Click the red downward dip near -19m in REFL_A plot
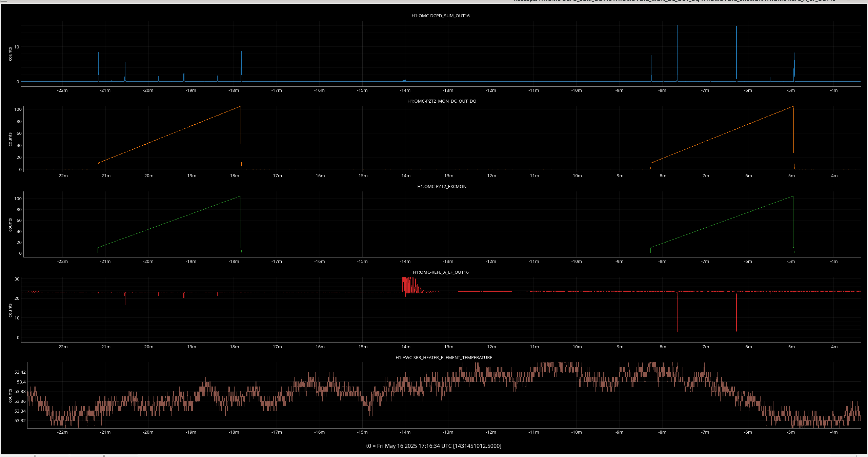 (184, 312)
